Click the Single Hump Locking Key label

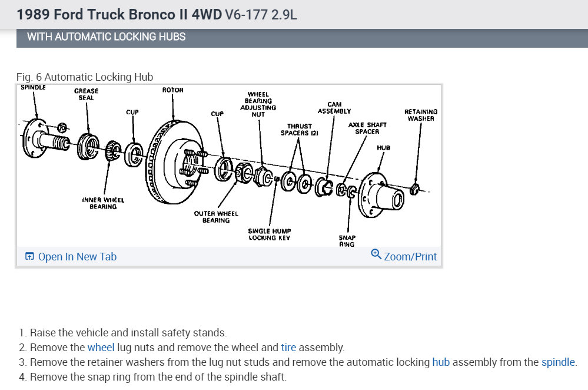[x=269, y=234]
